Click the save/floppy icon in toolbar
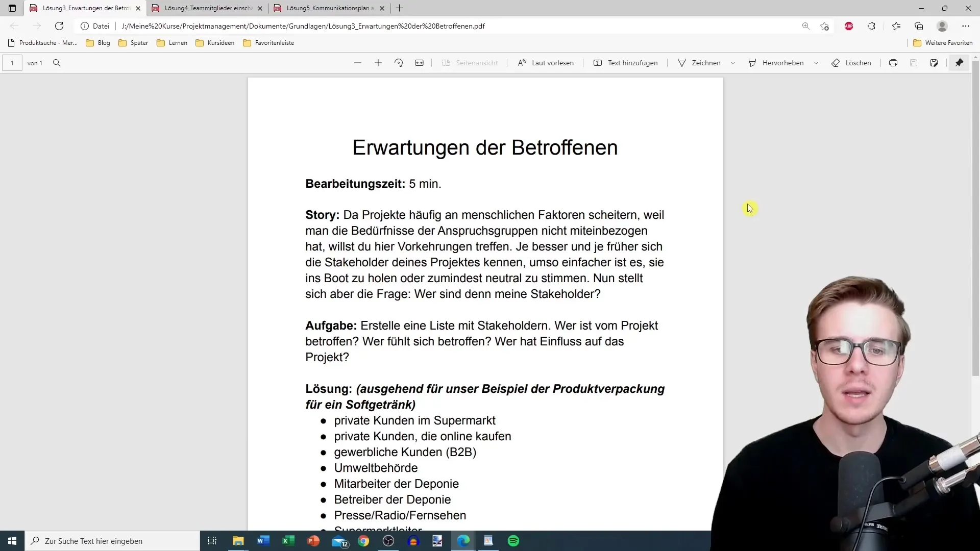 914,63
